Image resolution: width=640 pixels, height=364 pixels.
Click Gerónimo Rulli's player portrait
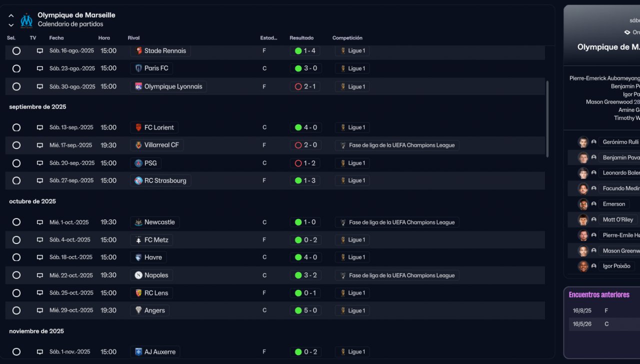coord(583,142)
